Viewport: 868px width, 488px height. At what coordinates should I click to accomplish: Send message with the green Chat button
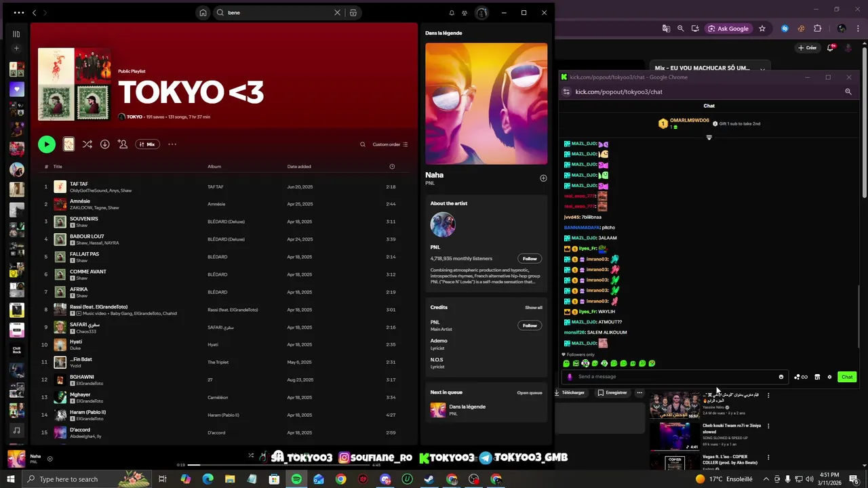tap(847, 377)
